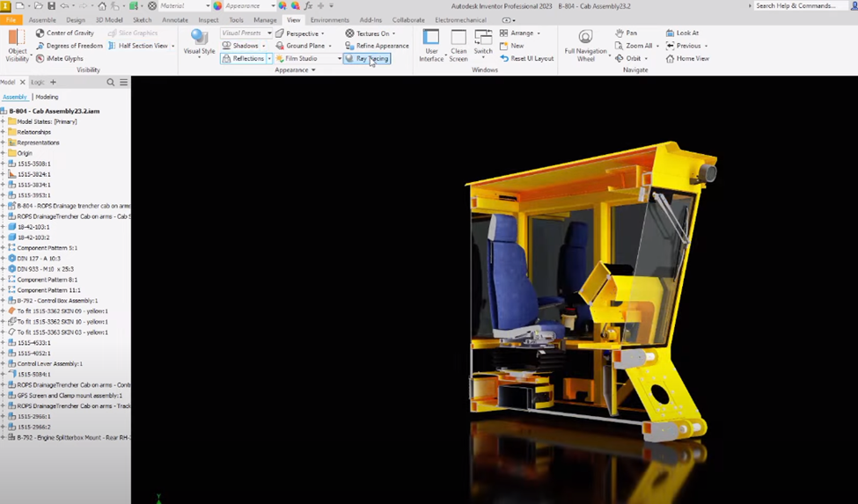
Task: Switch to the 3D Model tab
Action: pos(109,19)
